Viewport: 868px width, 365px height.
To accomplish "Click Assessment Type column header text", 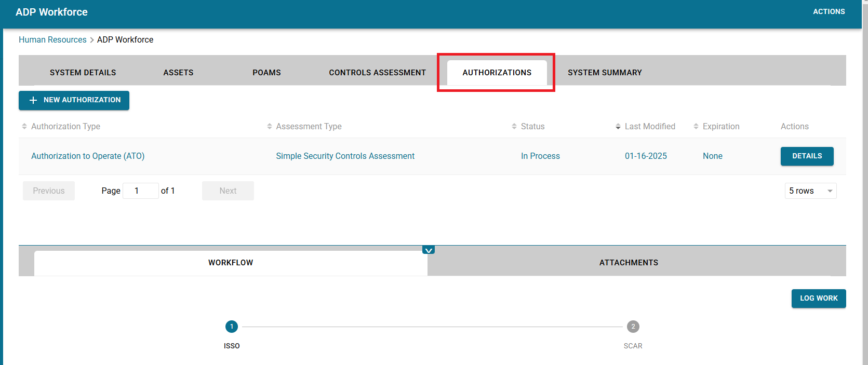I will coord(309,126).
